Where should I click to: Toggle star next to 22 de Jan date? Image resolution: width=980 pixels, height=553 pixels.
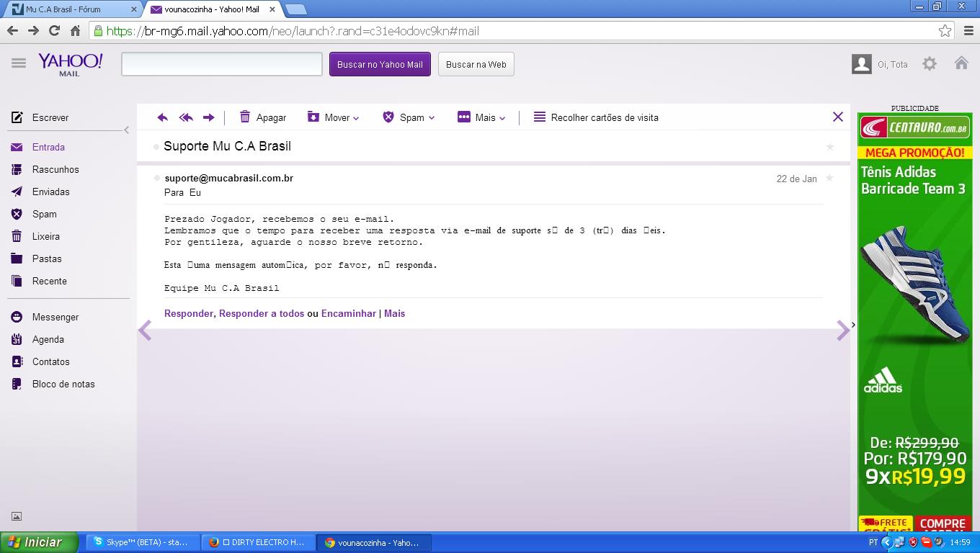click(x=829, y=179)
